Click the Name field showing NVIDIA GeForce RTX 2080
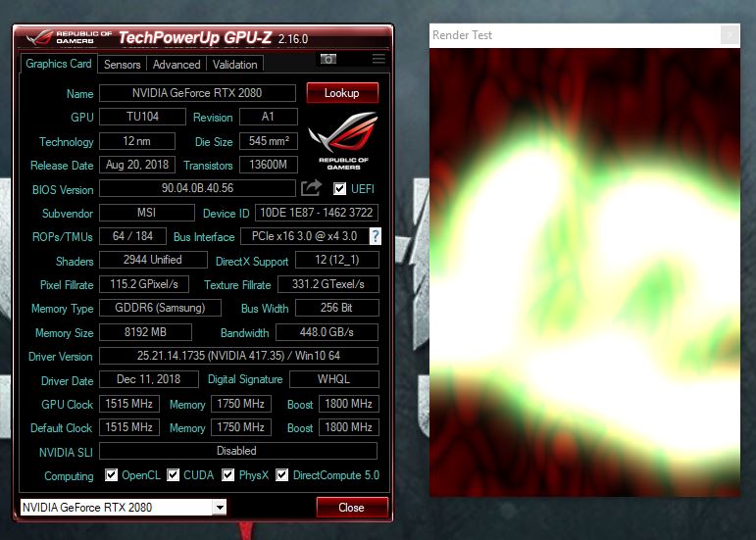The height and width of the screenshot is (540, 756). (x=197, y=93)
